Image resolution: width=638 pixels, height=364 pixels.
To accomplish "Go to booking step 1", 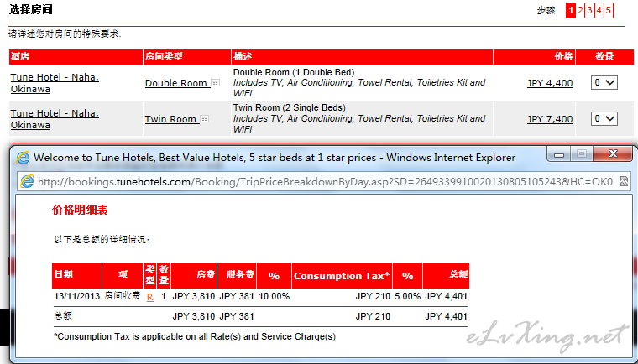I will point(571,11).
